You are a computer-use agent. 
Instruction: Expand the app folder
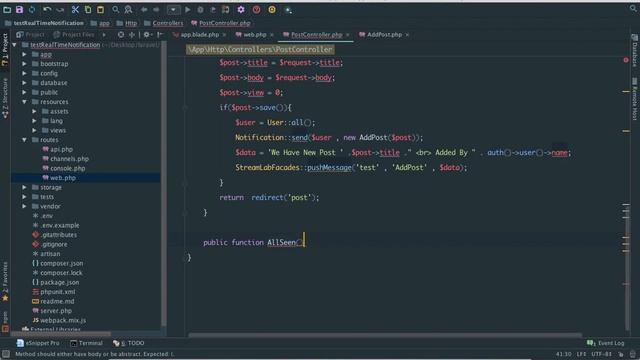click(x=24, y=54)
